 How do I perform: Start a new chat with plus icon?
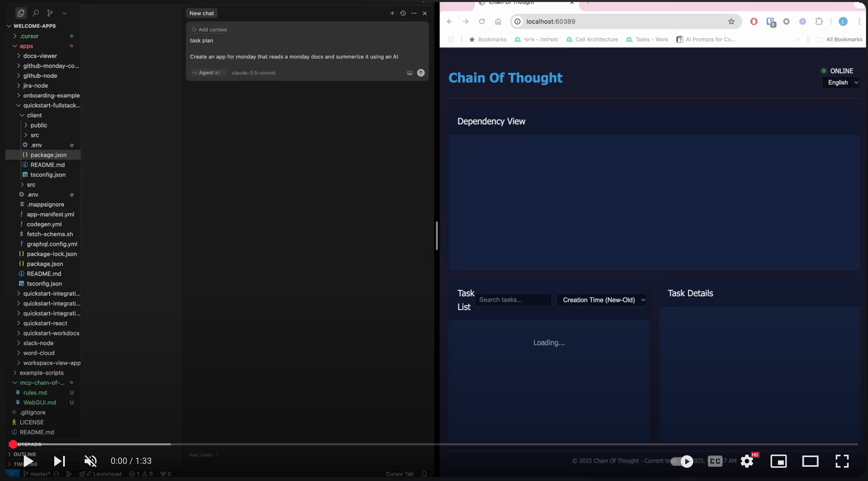pyautogui.click(x=392, y=13)
